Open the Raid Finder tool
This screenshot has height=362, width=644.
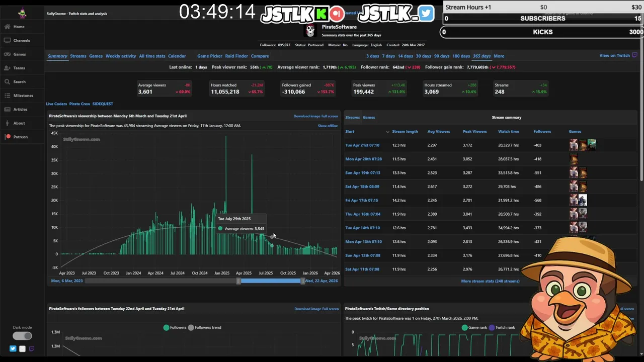point(236,56)
